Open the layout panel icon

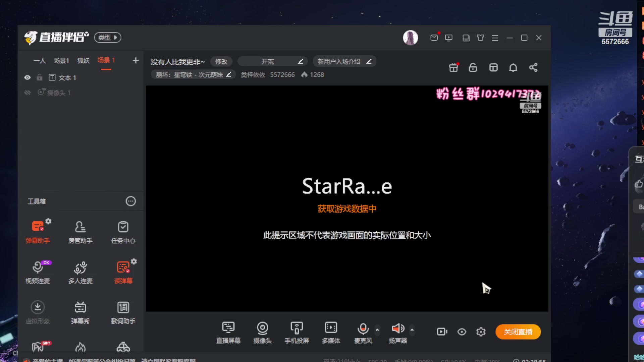(x=493, y=68)
